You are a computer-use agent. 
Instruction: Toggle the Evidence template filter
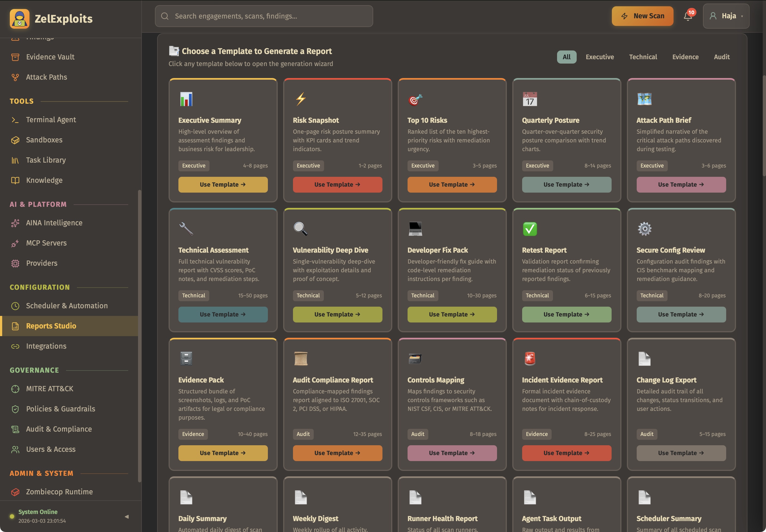[685, 57]
